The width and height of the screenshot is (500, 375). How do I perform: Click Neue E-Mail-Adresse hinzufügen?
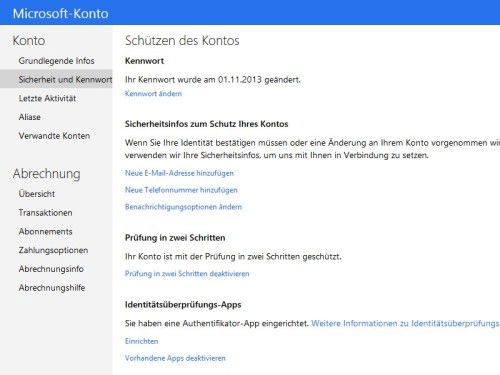(179, 173)
